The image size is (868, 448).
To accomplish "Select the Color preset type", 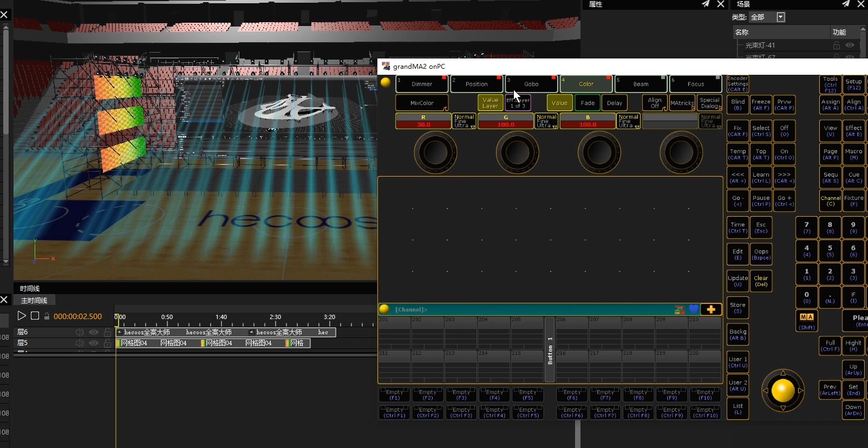I will [x=586, y=84].
